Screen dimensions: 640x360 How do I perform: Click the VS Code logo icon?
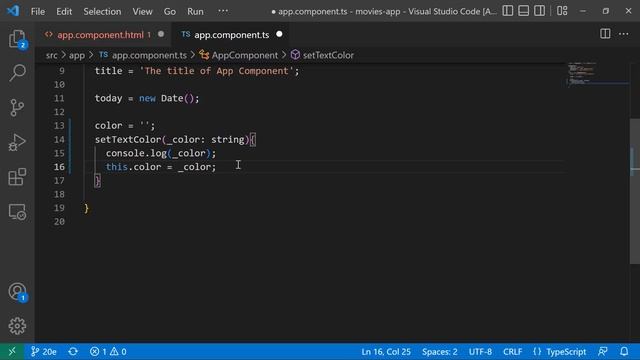(13, 11)
